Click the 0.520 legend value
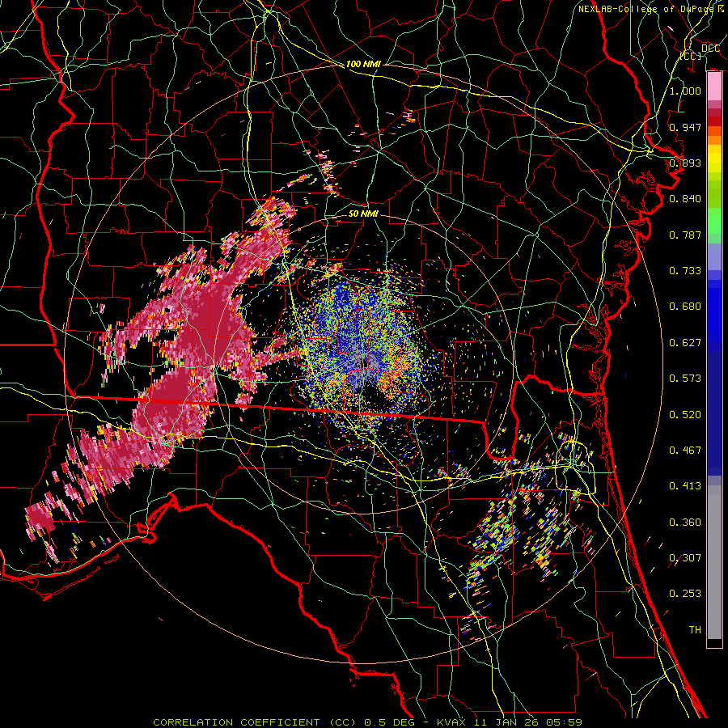 [685, 415]
